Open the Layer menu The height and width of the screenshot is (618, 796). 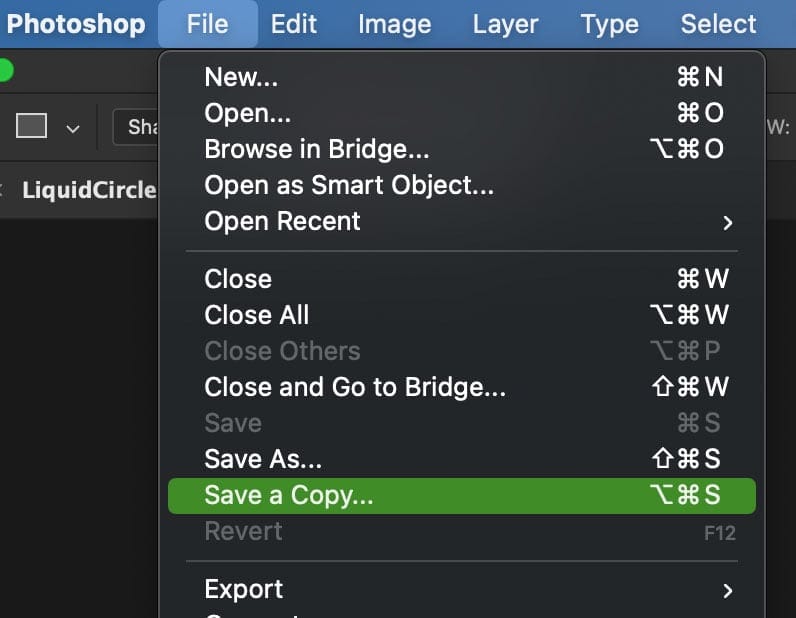click(505, 23)
